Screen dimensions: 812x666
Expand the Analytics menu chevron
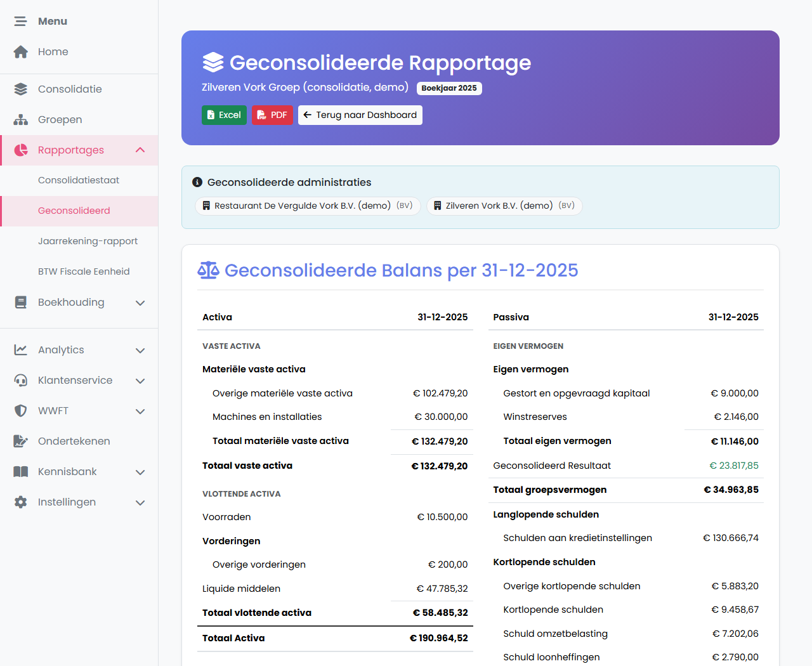coord(140,350)
